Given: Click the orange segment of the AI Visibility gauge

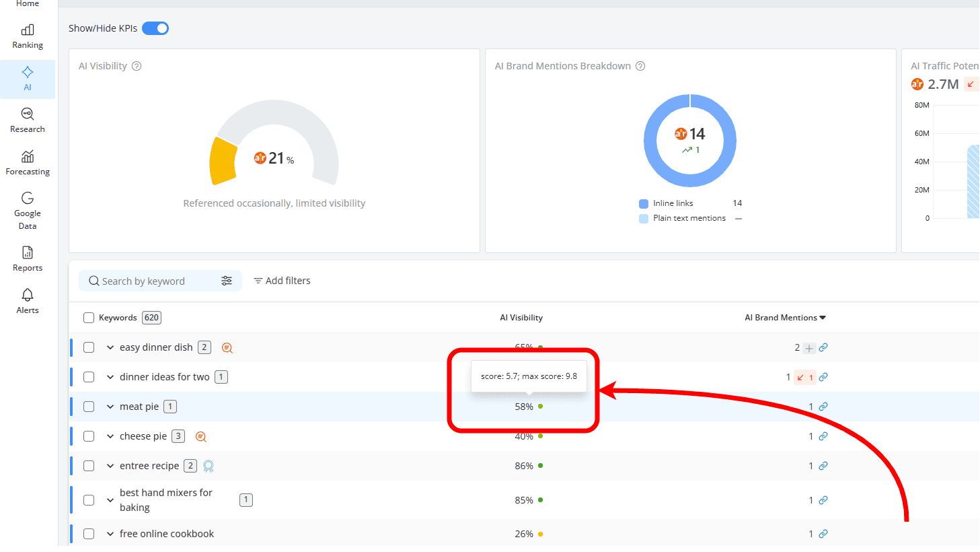Looking at the screenshot, I should (x=224, y=162).
